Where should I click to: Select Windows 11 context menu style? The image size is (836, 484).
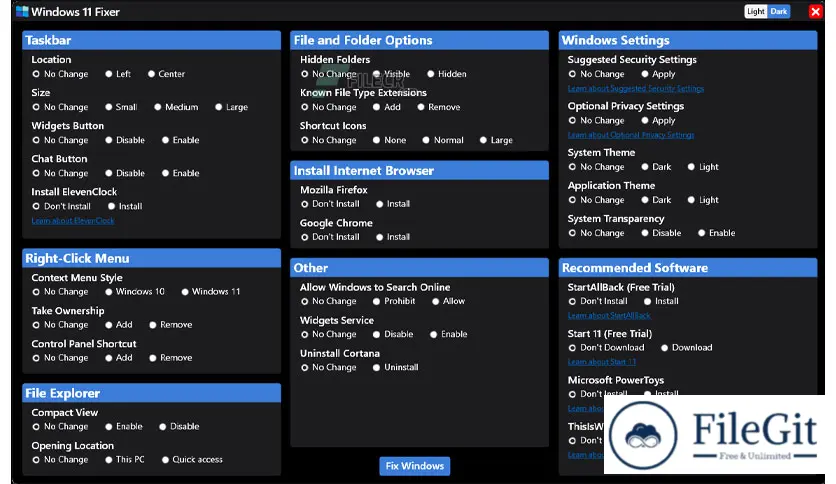[211, 292]
